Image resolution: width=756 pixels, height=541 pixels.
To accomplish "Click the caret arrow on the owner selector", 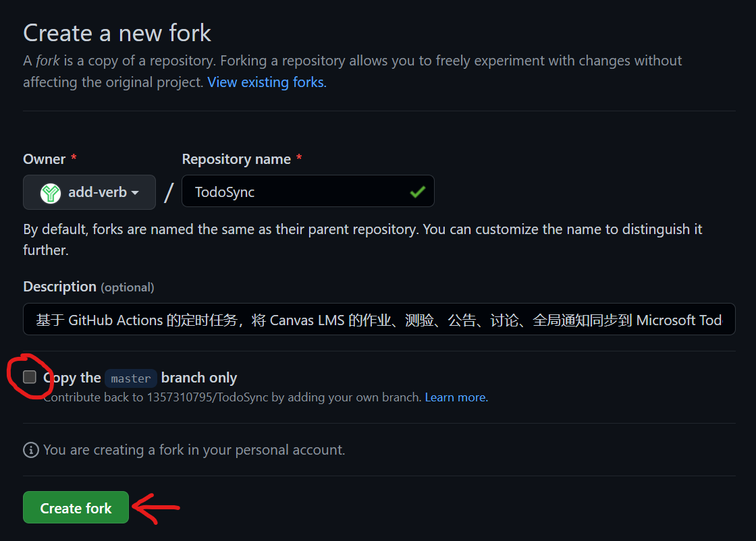I will coord(135,193).
